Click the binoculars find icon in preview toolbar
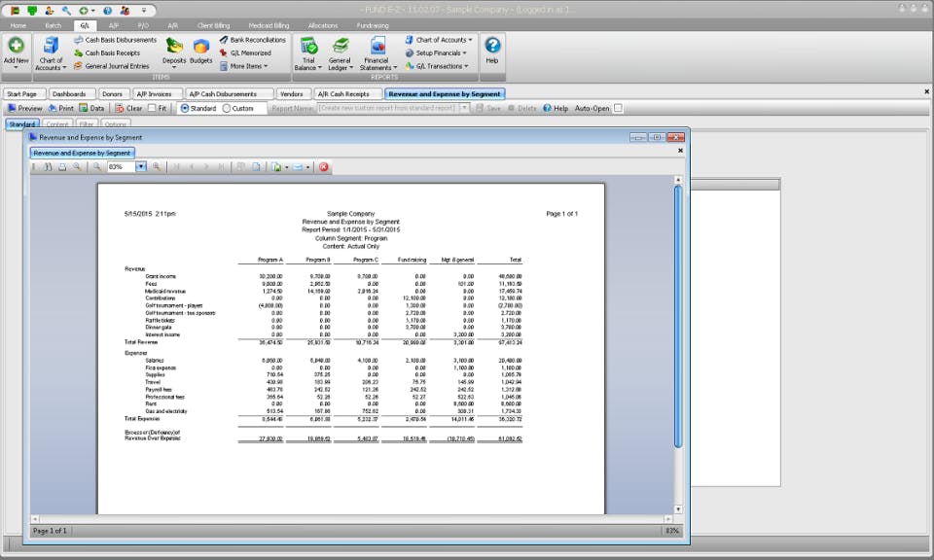This screenshot has width=934, height=560. (x=48, y=167)
